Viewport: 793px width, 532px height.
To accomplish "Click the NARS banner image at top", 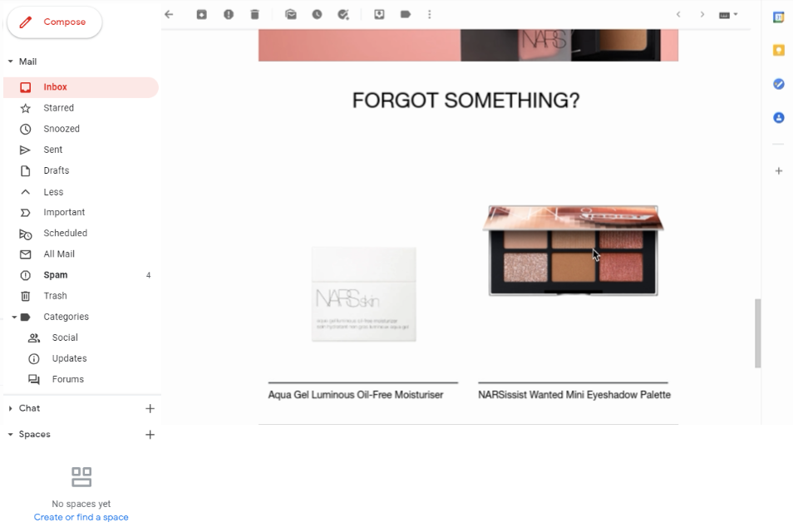I will point(468,46).
